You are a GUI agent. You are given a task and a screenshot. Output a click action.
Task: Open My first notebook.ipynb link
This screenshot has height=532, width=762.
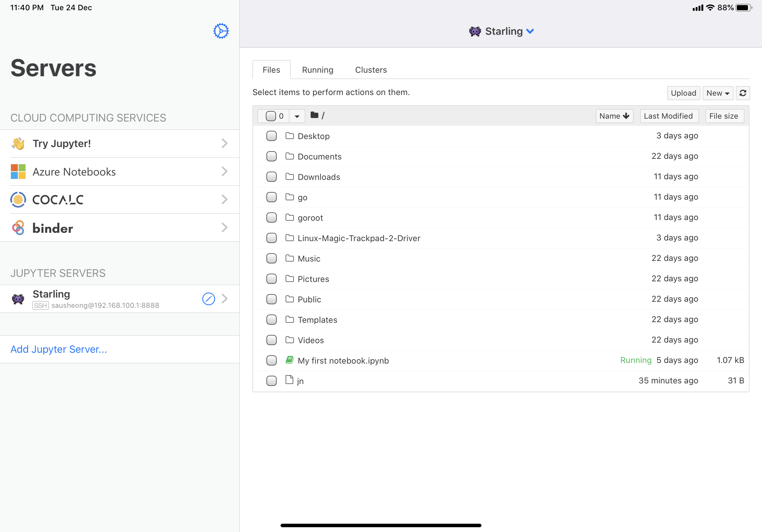coord(343,360)
